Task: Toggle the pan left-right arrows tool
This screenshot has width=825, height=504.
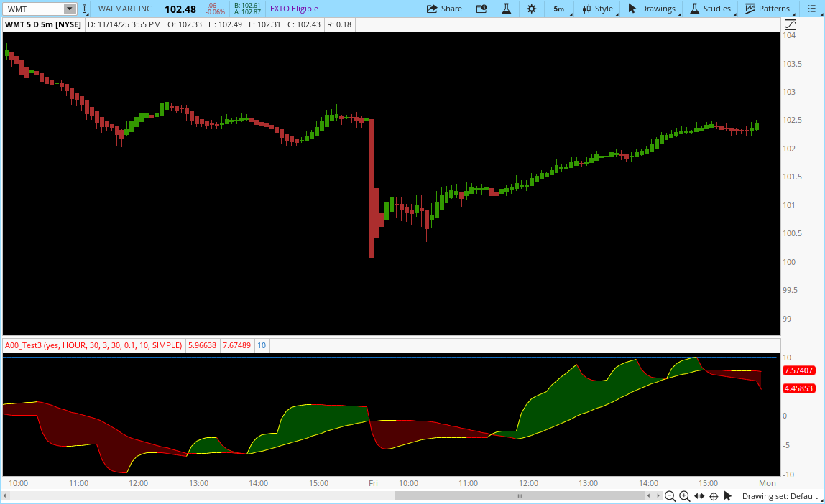Action: (699, 496)
